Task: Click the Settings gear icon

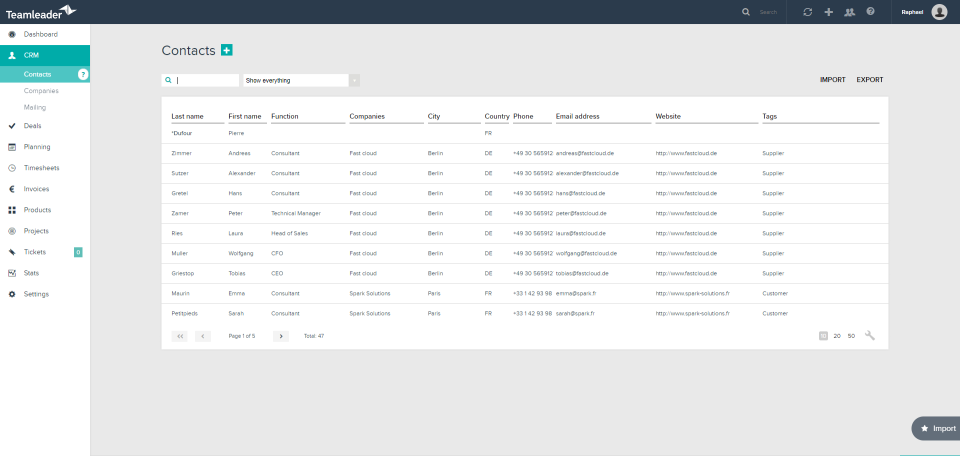Action: point(12,294)
